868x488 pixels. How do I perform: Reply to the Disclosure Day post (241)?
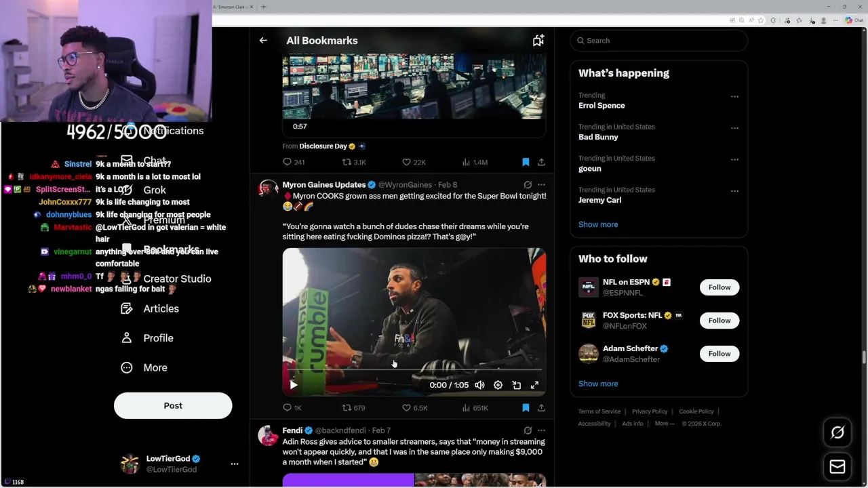coord(294,163)
